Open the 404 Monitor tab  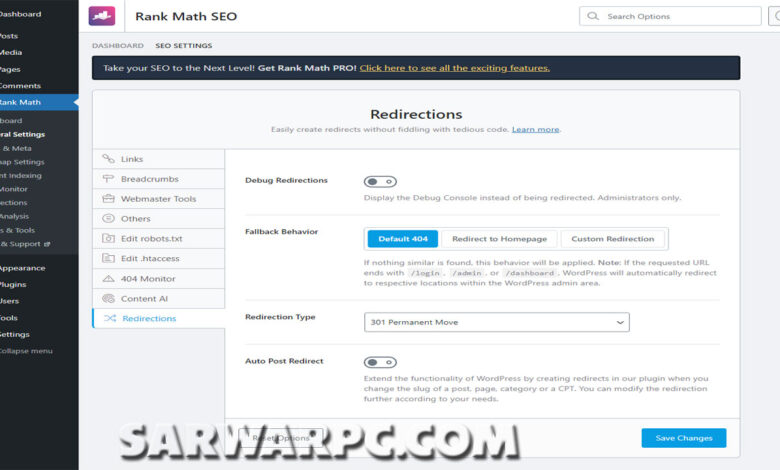pyautogui.click(x=159, y=279)
